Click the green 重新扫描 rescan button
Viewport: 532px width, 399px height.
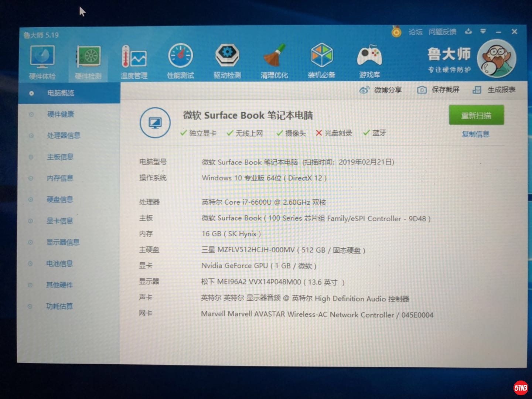pyautogui.click(x=476, y=115)
